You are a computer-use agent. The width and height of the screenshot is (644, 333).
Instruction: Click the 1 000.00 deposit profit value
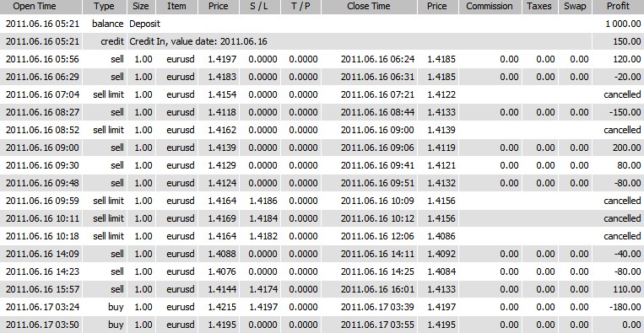pos(623,24)
